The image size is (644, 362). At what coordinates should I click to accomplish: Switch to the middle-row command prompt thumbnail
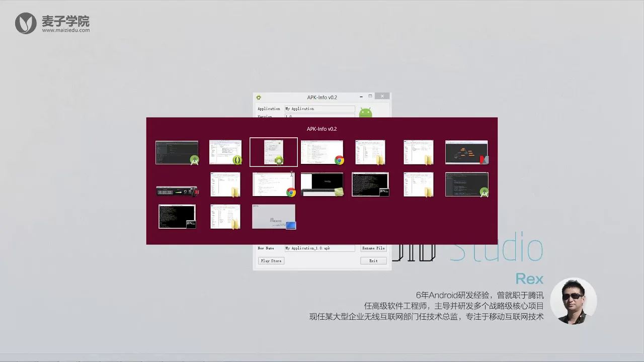click(x=370, y=185)
